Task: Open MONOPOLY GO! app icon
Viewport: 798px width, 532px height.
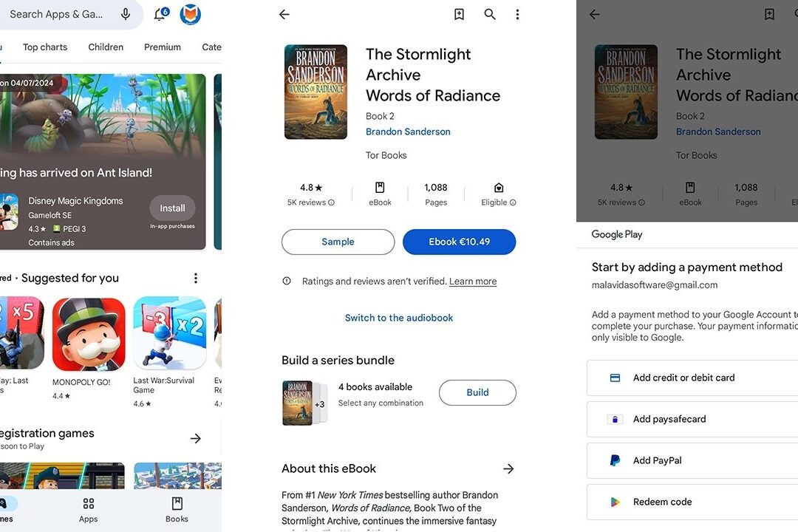Action: (x=89, y=334)
